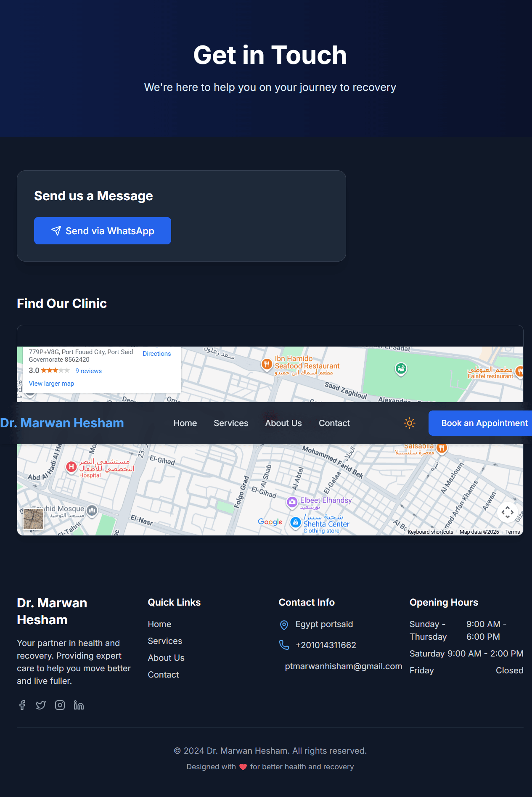Click the Get in Touch heading
The height and width of the screenshot is (797, 532).
(270, 55)
